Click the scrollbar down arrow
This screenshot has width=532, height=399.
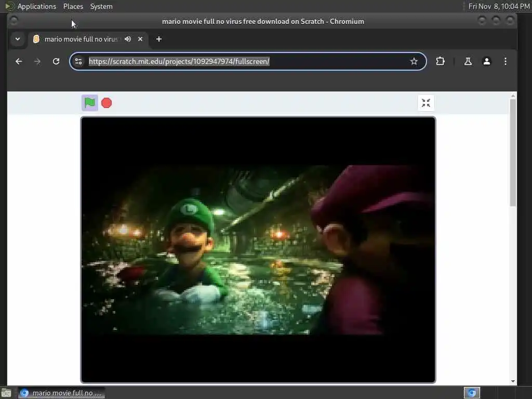513,381
